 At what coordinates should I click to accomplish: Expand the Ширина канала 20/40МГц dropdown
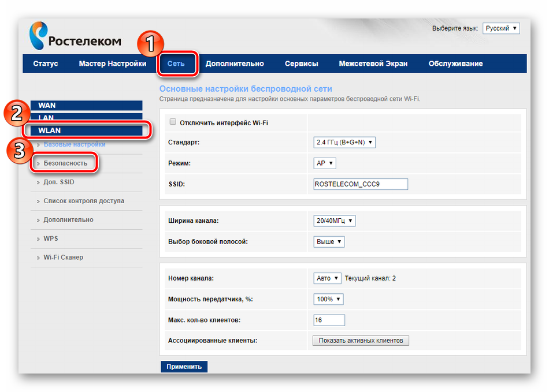coord(334,221)
